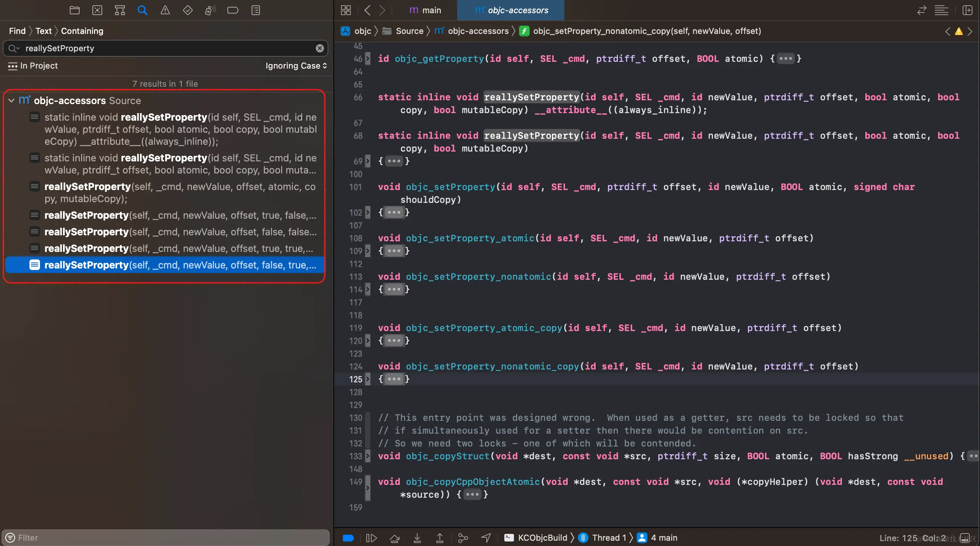980x546 pixels.
Task: Continue program execution
Action: [x=371, y=538]
